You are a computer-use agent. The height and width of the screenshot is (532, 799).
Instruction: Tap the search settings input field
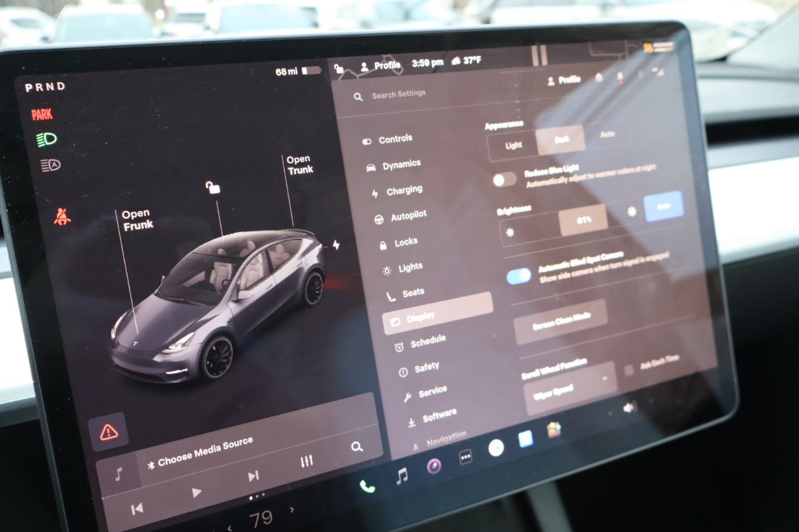(x=399, y=95)
